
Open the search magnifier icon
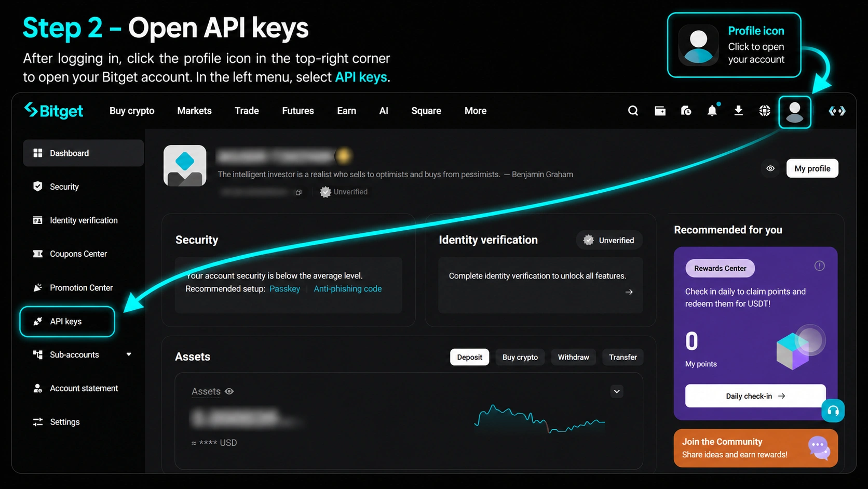633,111
